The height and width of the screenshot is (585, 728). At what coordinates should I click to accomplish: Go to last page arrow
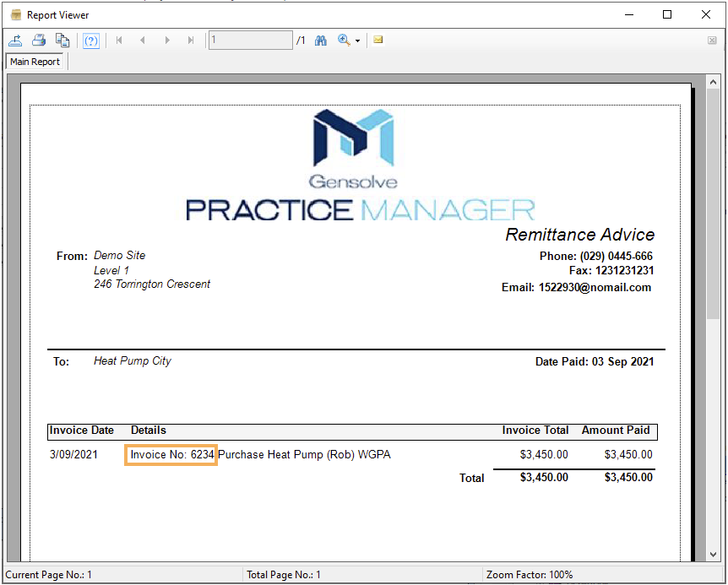click(191, 41)
